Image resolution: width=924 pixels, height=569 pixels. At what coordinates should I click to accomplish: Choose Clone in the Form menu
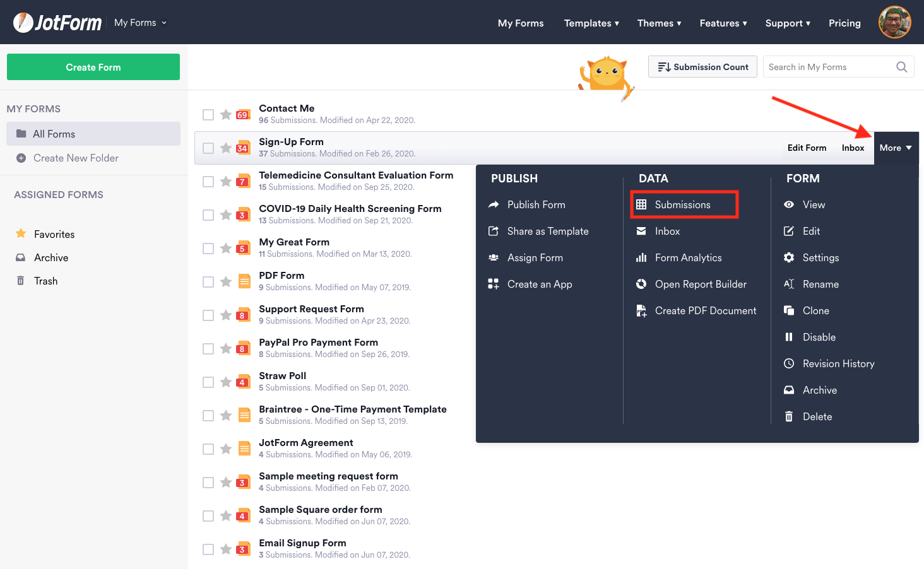tap(815, 310)
